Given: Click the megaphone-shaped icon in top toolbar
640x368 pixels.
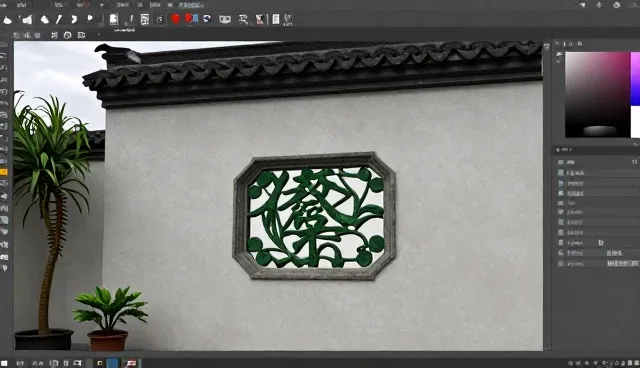Looking at the screenshot, I should tap(27, 19).
